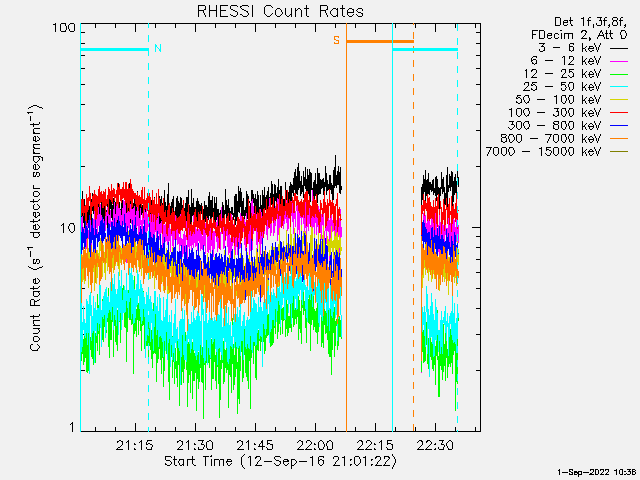The width and height of the screenshot is (640, 480).
Task: Click the cyan legend line for 25 - 50 keV
Action: [618, 88]
